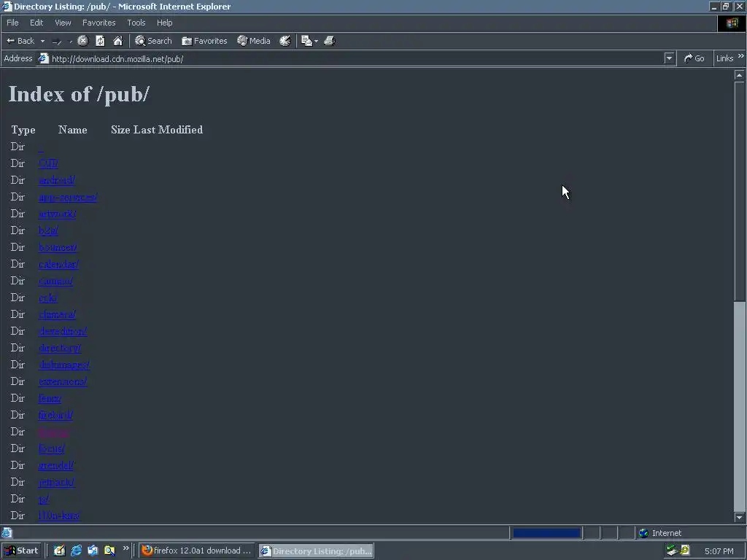747x560 pixels.
Task: Open the diskimages/ directory link
Action: pyautogui.click(x=64, y=365)
